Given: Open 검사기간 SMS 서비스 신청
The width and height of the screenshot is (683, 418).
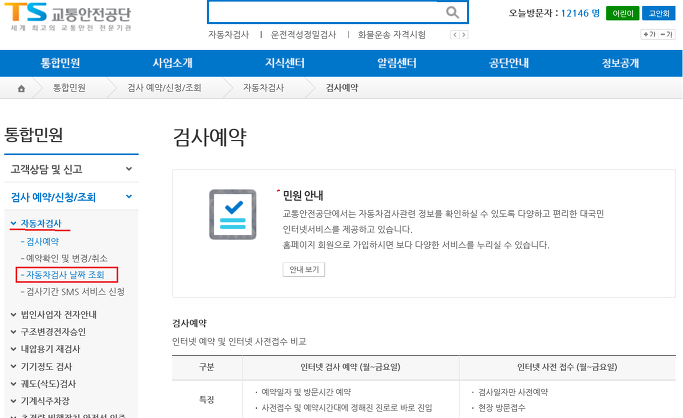Looking at the screenshot, I should pyautogui.click(x=73, y=291).
